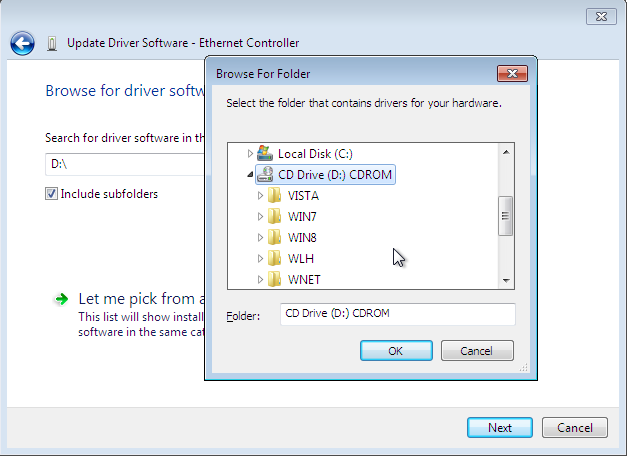Click the WNET folder icon
Viewport: 628px width, 457px height.
pyautogui.click(x=274, y=279)
